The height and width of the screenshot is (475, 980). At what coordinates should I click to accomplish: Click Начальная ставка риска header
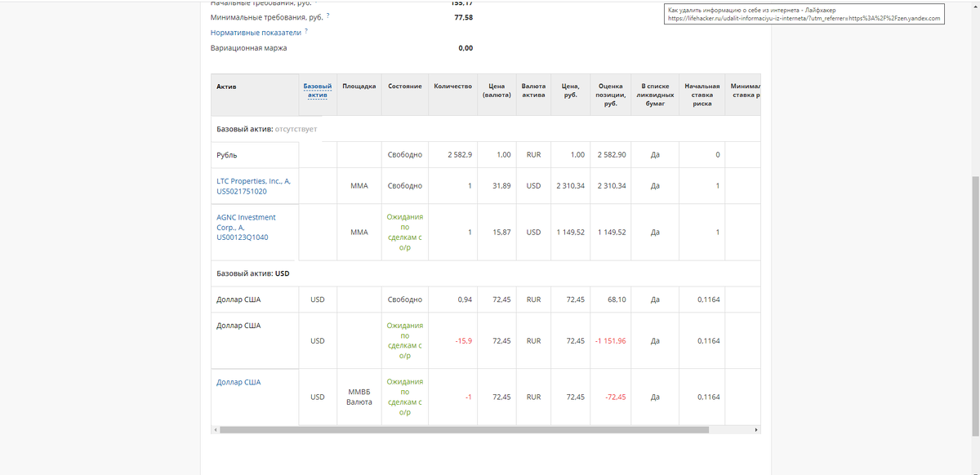pyautogui.click(x=702, y=95)
